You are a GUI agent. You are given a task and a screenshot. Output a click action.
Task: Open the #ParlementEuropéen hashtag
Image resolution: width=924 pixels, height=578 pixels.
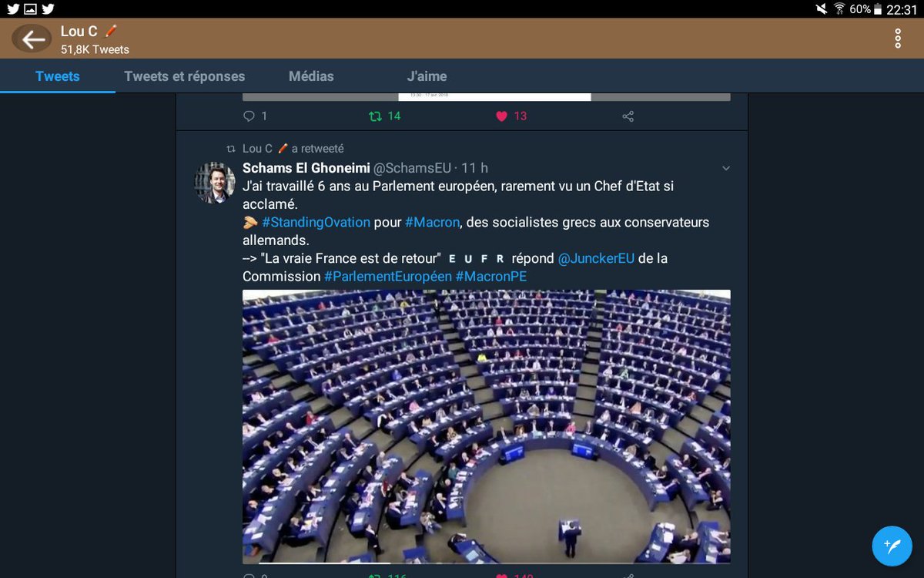coord(388,276)
